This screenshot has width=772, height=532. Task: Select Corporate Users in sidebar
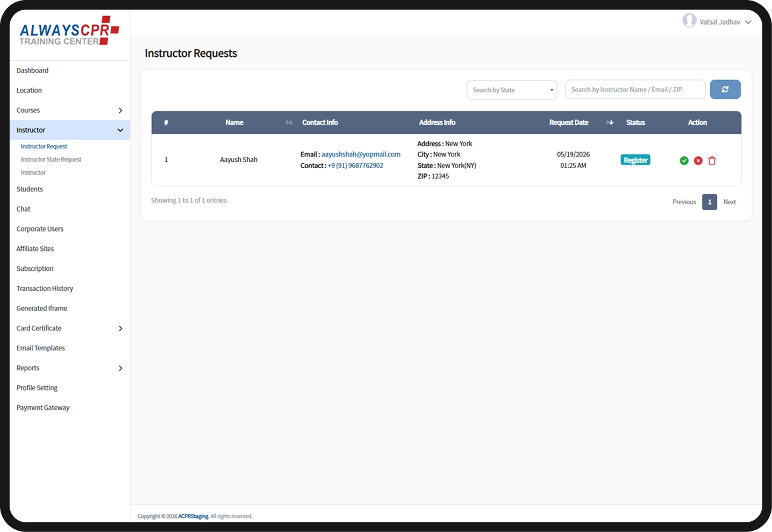40,229
